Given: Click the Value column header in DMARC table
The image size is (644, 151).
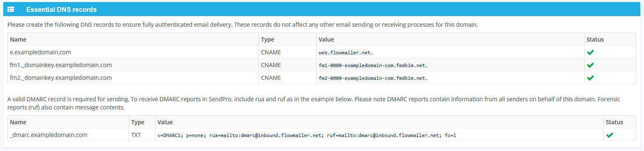Looking at the screenshot, I should 165,122.
